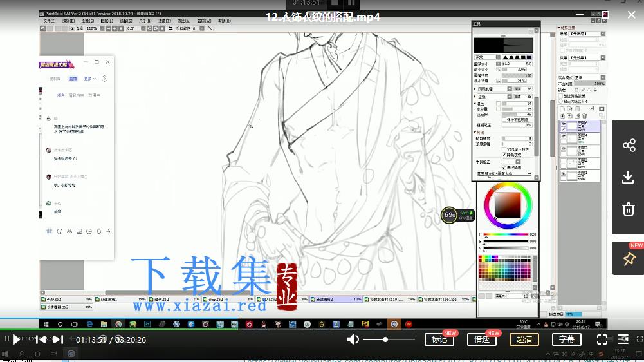644x362 pixels.
Task: Open Windows Start in recorded taskbar
Action: [x=46, y=324]
